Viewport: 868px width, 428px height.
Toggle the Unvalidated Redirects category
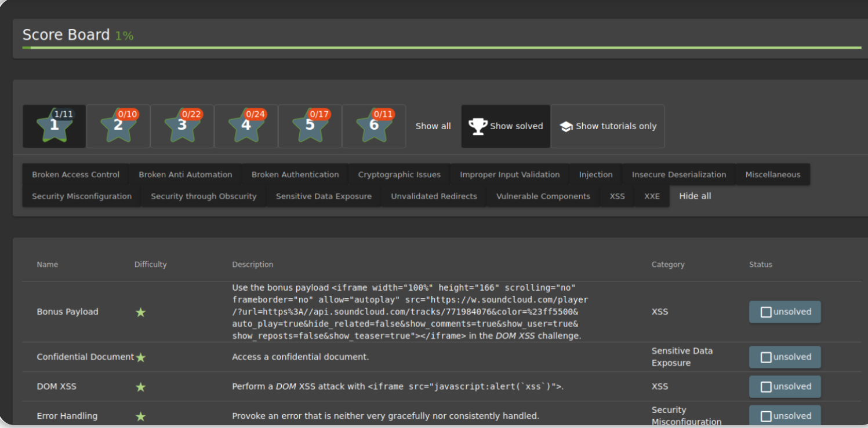[434, 196]
